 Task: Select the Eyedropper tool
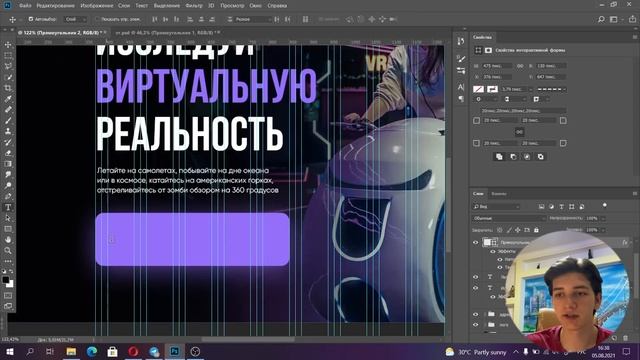[8, 98]
